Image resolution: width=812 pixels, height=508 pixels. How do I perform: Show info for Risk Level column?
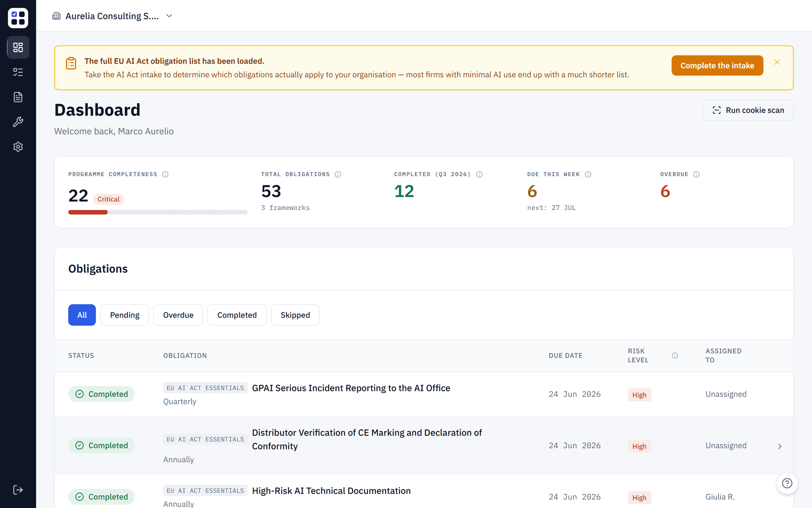(675, 356)
